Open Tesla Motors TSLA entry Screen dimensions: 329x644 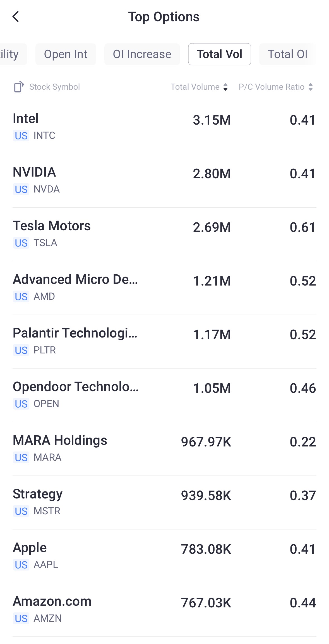164,234
